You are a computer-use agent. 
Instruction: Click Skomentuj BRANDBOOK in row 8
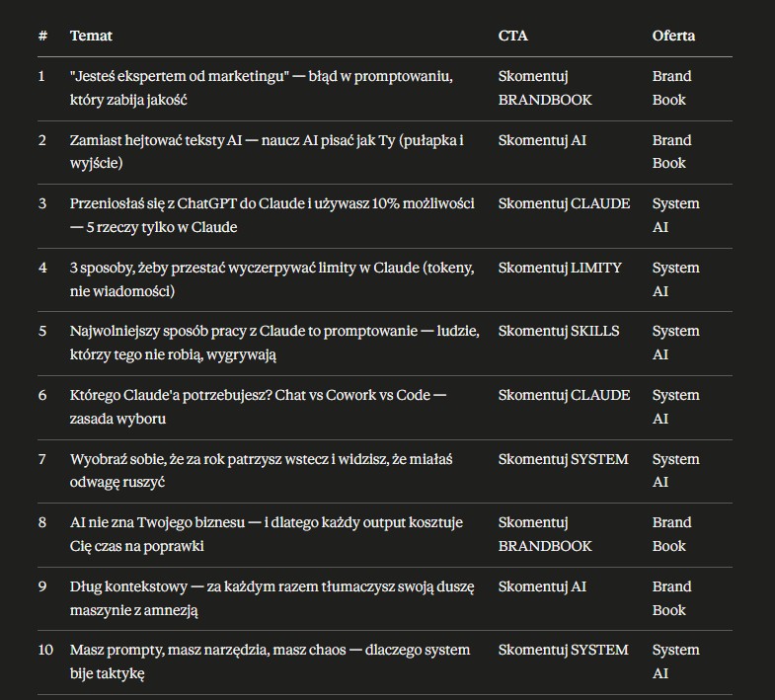(545, 534)
